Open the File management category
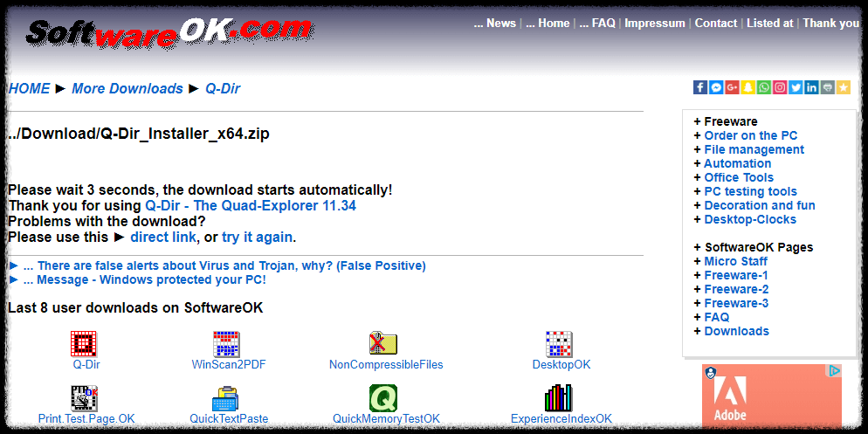 click(x=754, y=149)
